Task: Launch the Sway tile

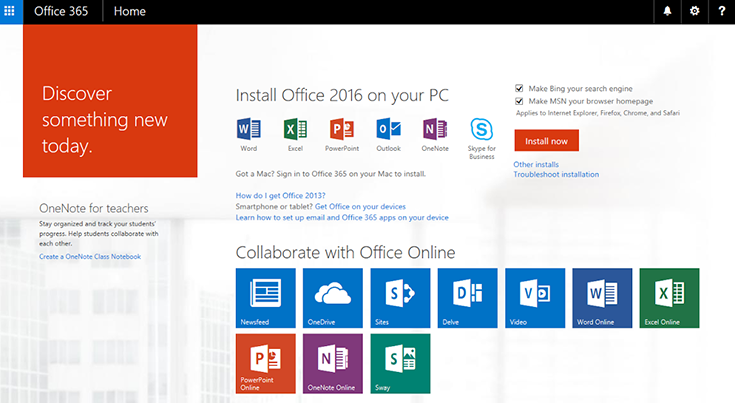Action: (x=400, y=364)
